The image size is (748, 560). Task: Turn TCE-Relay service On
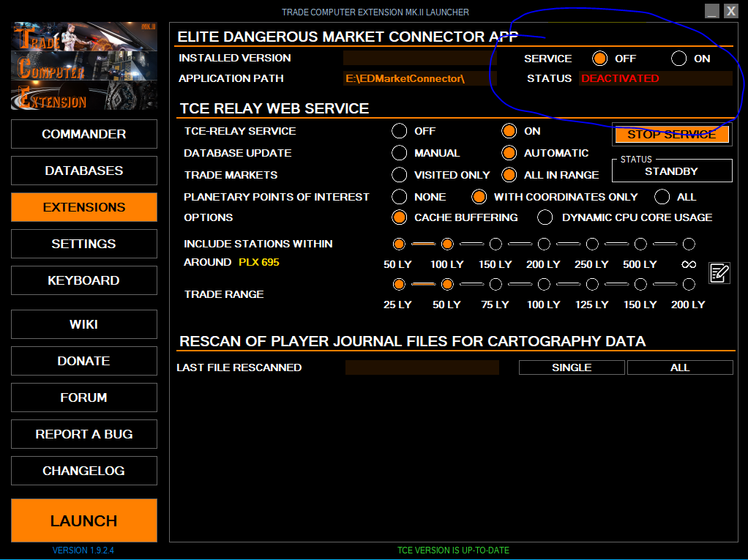coord(509,131)
